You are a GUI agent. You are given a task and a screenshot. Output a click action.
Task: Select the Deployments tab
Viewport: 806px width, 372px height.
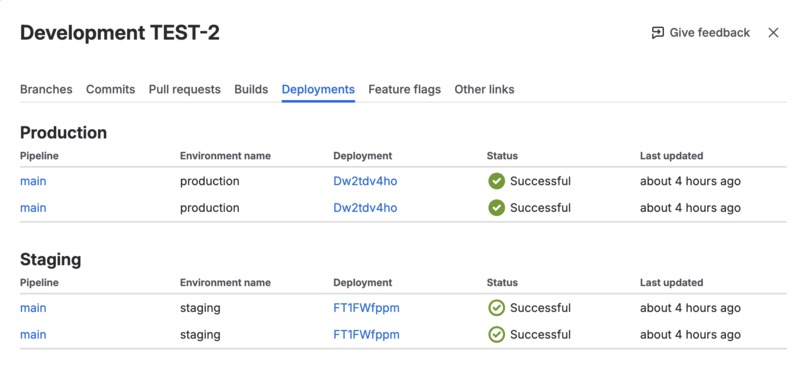318,89
